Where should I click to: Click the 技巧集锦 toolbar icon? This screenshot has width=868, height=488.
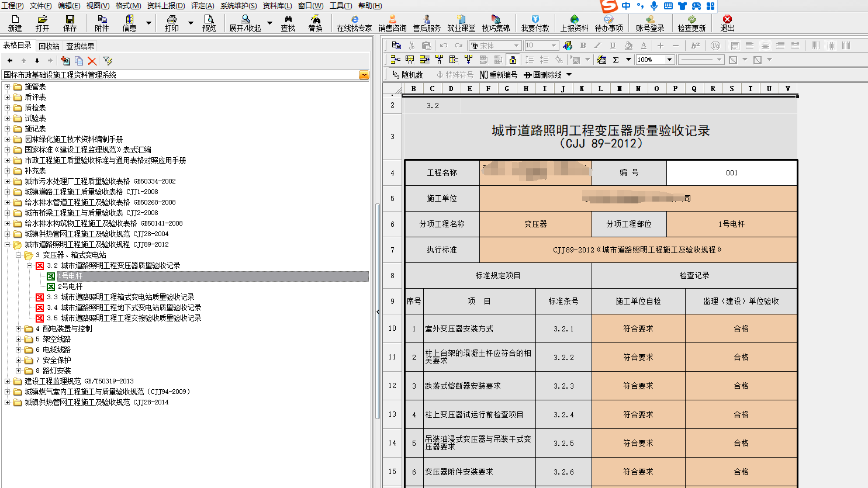point(496,23)
